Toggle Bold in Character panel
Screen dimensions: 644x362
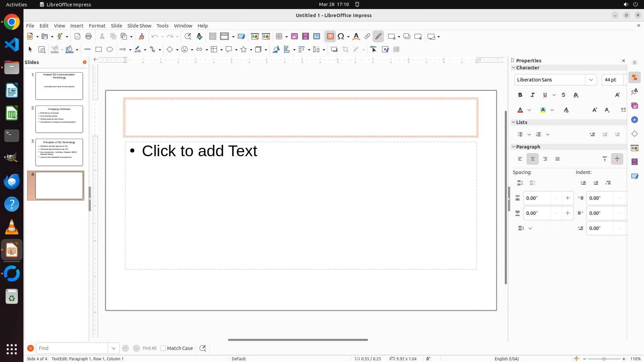point(520,95)
